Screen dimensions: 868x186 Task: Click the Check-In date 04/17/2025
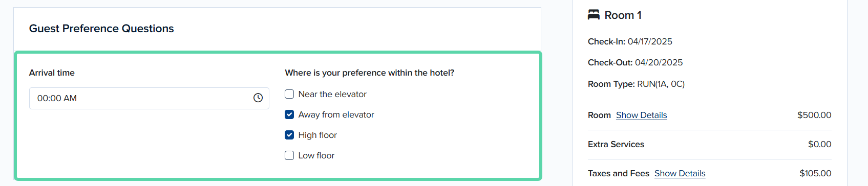pos(650,41)
